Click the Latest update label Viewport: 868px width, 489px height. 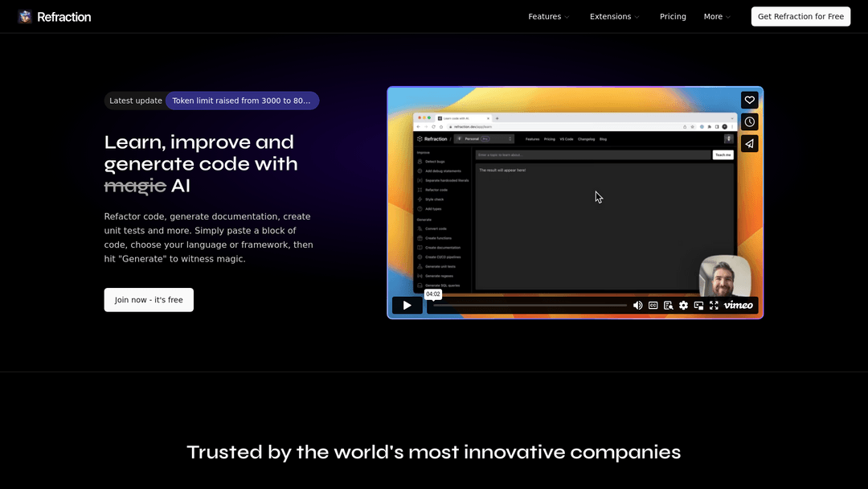click(136, 101)
